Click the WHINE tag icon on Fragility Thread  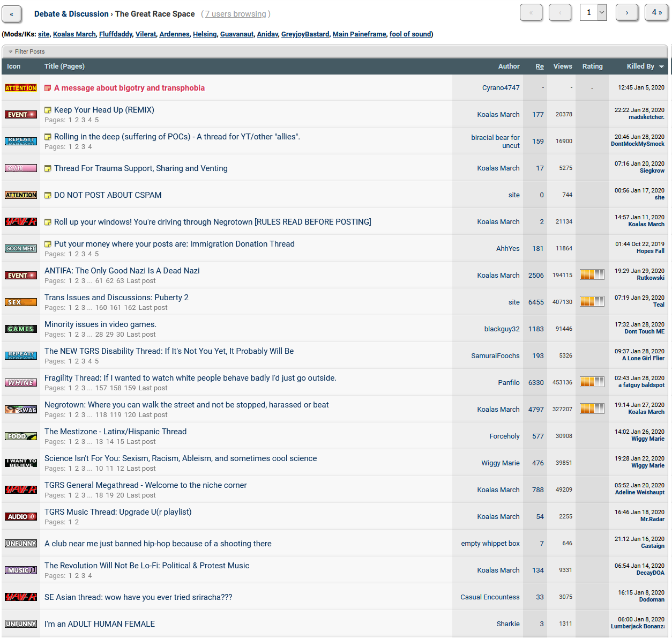pos(21,383)
